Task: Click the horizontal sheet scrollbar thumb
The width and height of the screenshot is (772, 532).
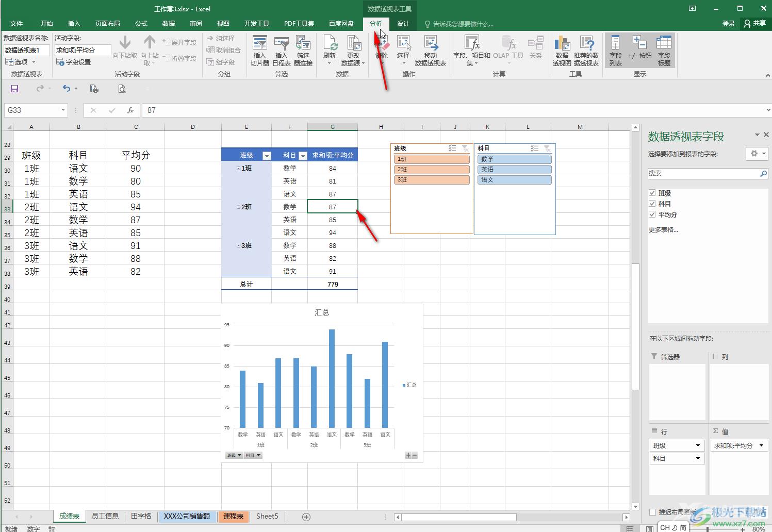Action: (x=459, y=517)
